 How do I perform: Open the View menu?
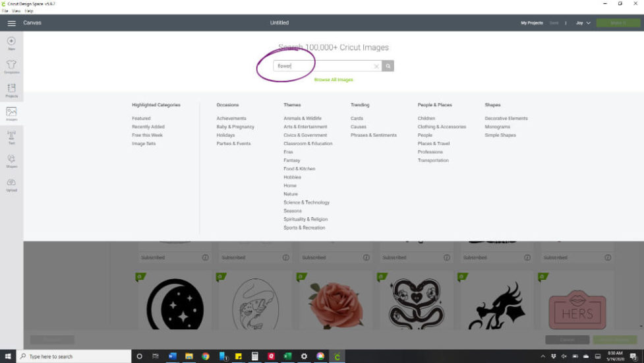pos(16,11)
